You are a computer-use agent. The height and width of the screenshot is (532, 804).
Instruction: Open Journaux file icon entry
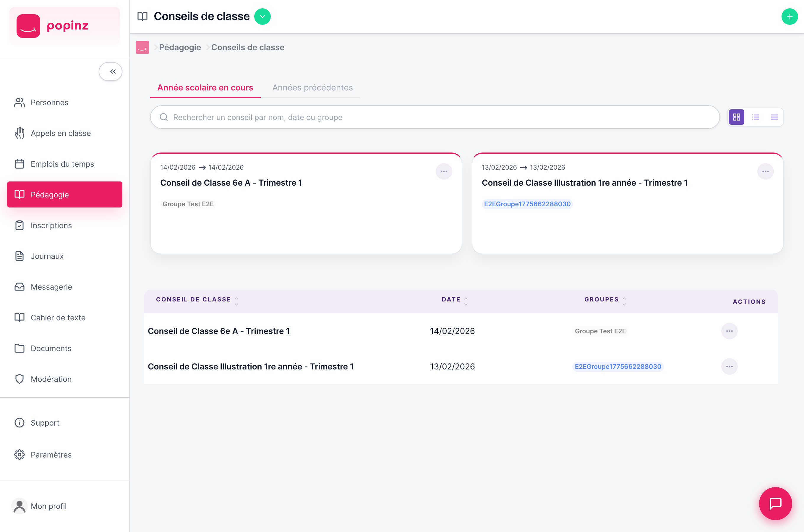[19, 256]
